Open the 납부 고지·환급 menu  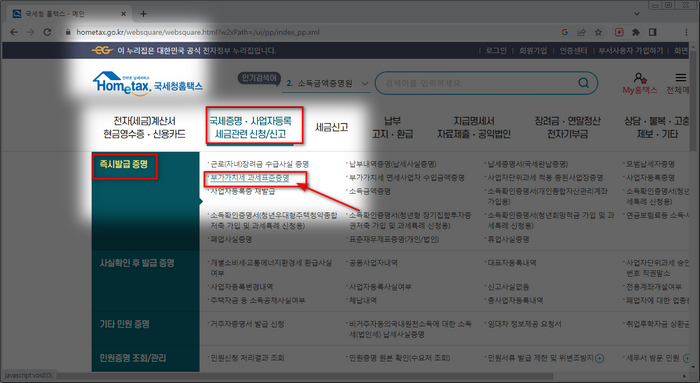(x=392, y=127)
